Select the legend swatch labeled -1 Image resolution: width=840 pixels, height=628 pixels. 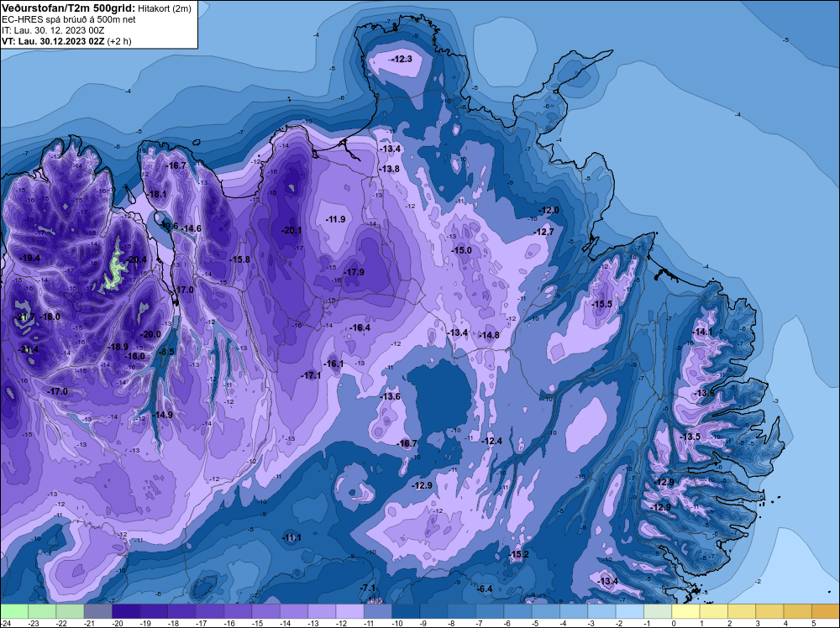tap(658, 611)
